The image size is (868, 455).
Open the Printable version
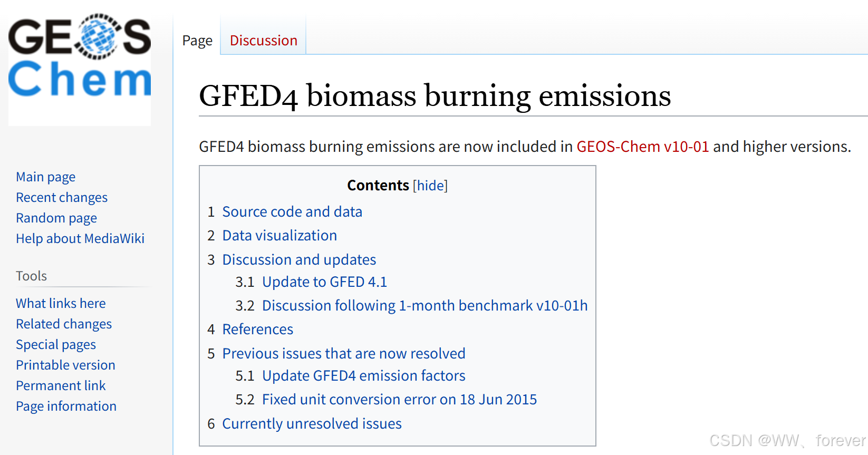click(65, 365)
